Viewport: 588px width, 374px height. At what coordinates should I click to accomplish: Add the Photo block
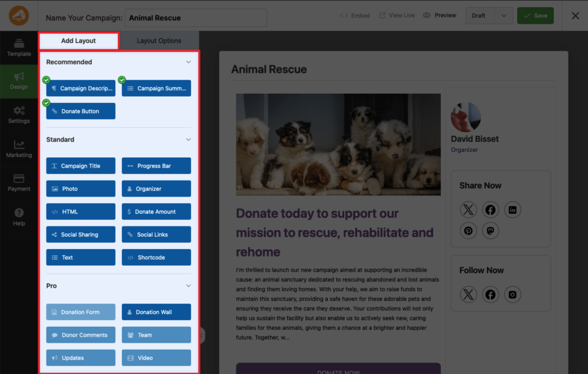(x=81, y=189)
